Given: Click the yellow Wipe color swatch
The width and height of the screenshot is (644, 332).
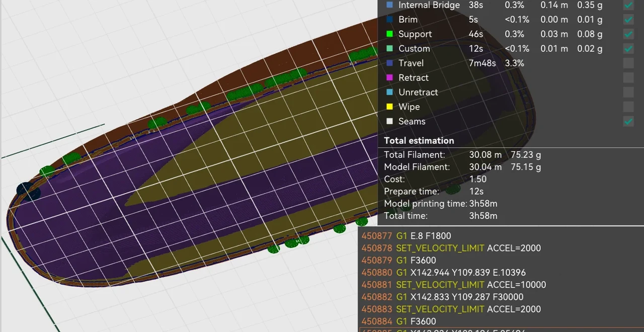Looking at the screenshot, I should coord(389,107).
